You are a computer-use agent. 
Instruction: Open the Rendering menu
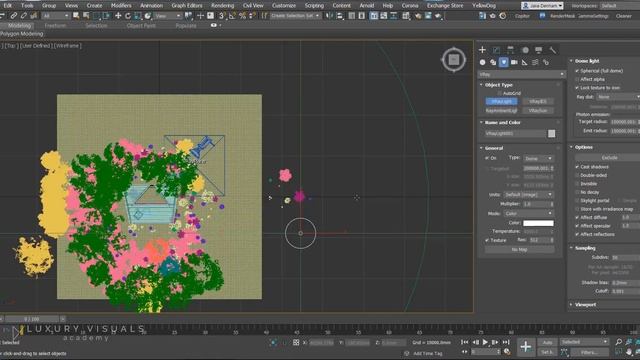point(222,6)
